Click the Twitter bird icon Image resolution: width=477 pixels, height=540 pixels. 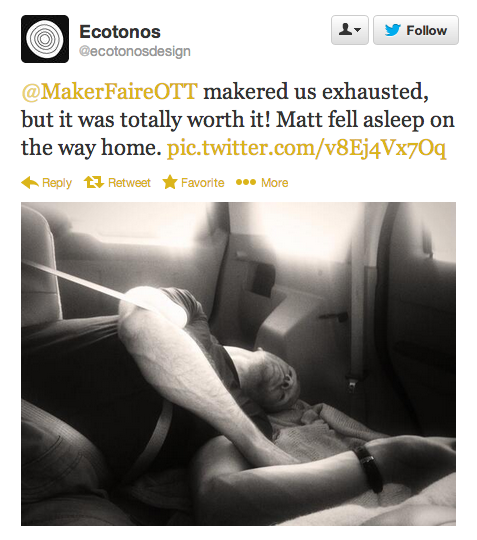[393, 30]
